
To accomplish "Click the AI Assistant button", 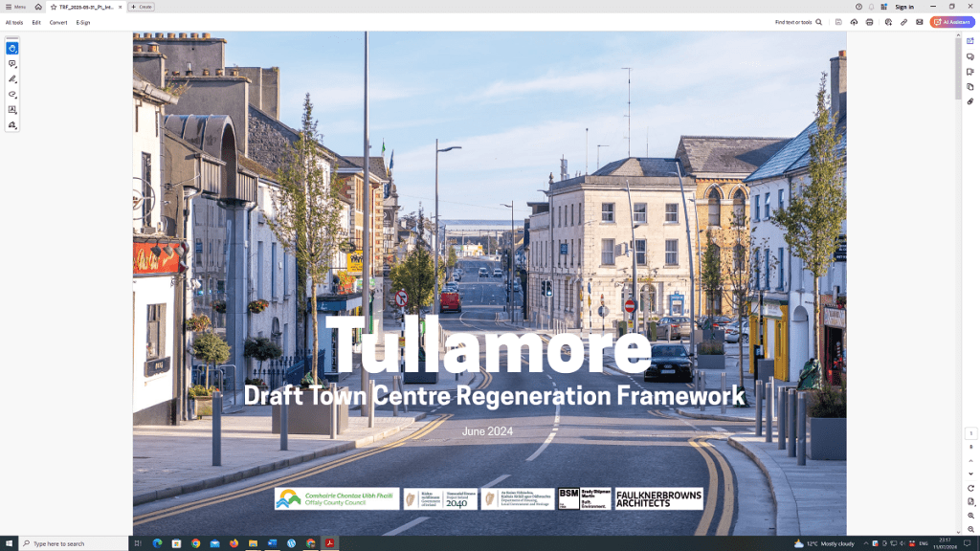I will point(951,22).
